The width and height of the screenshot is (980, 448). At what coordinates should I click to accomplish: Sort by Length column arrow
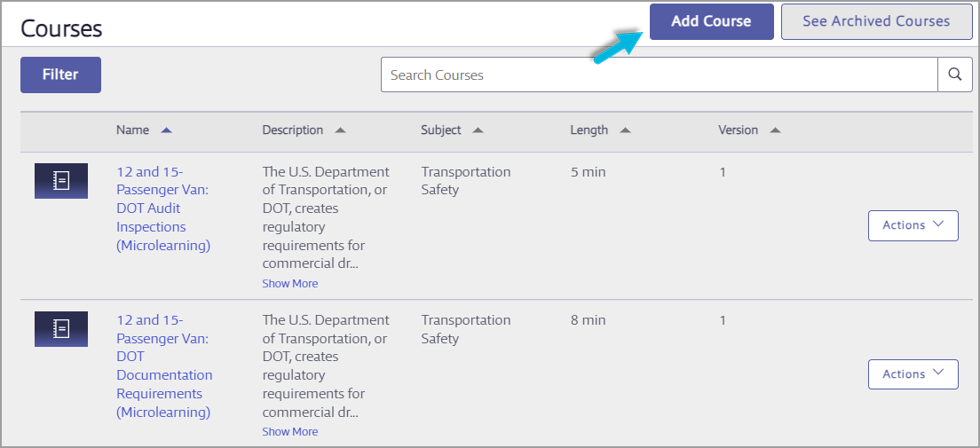coord(624,130)
